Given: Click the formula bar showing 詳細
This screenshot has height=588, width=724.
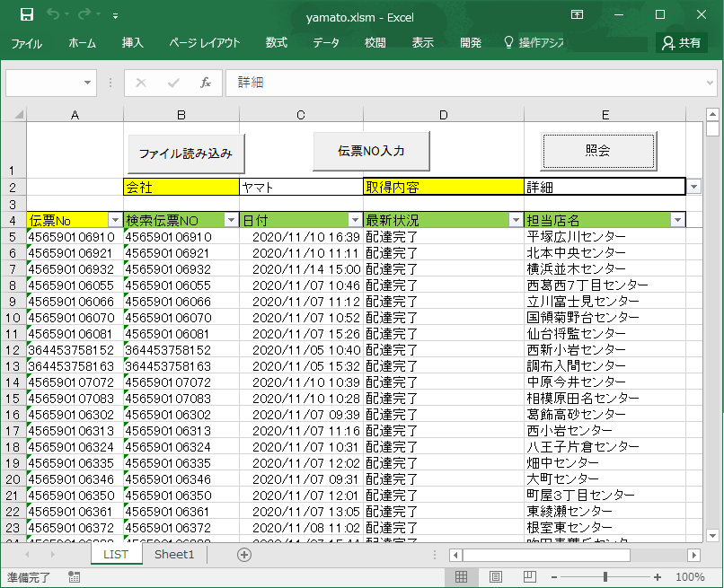Looking at the screenshot, I should tap(464, 83).
